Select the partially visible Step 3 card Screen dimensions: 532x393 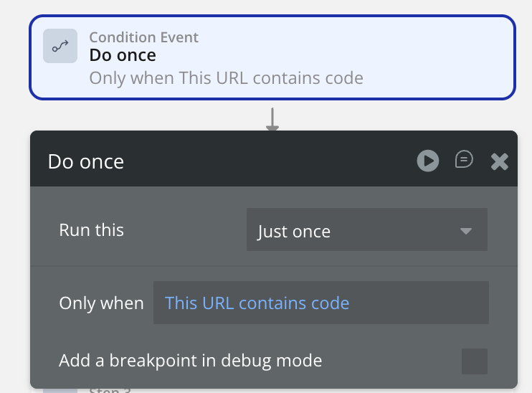pyautogui.click(x=215, y=390)
